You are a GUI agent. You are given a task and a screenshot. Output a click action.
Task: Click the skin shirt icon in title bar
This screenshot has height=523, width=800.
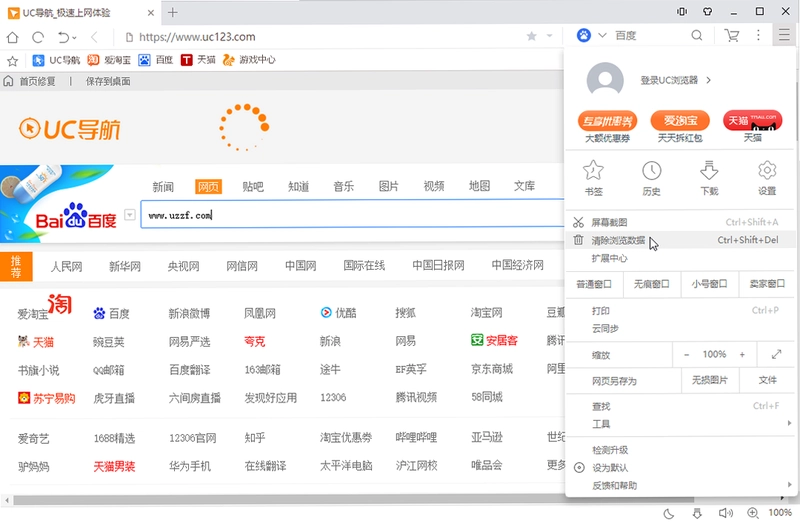pyautogui.click(x=708, y=11)
